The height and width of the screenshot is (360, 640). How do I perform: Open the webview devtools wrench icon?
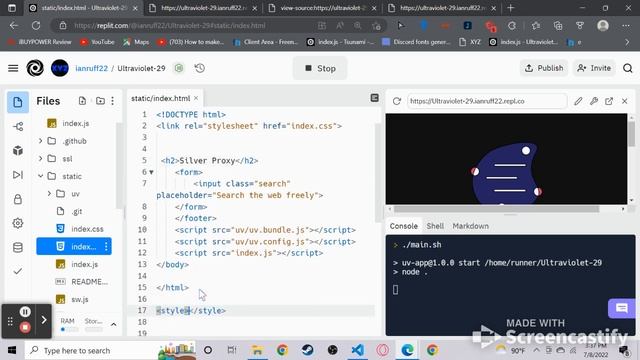593,101
